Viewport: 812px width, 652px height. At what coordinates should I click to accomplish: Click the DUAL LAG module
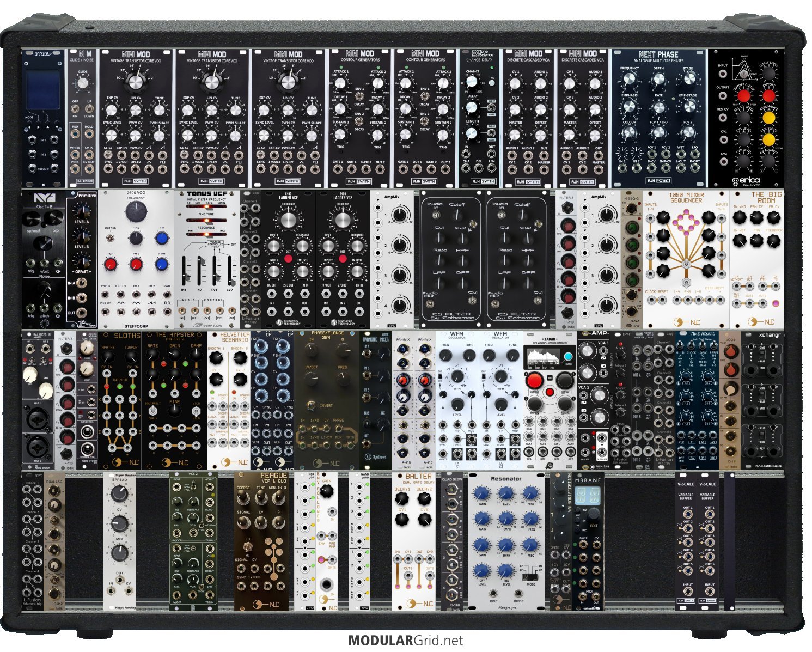point(54,541)
